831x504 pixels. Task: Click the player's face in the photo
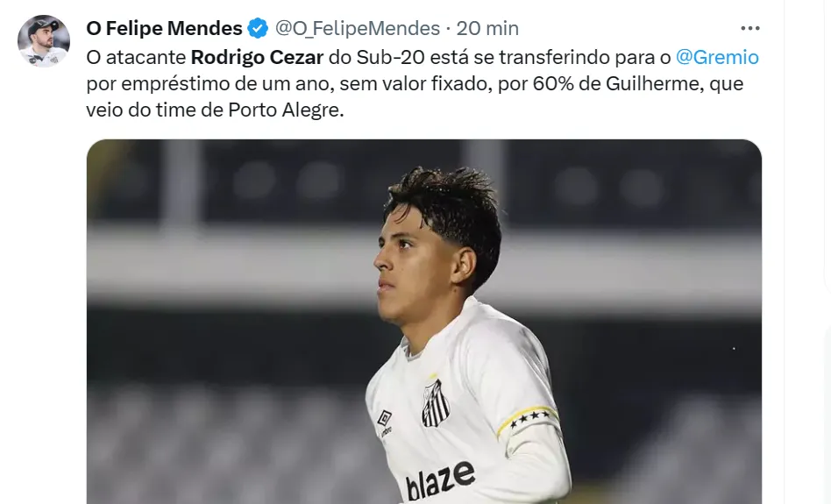click(x=409, y=265)
